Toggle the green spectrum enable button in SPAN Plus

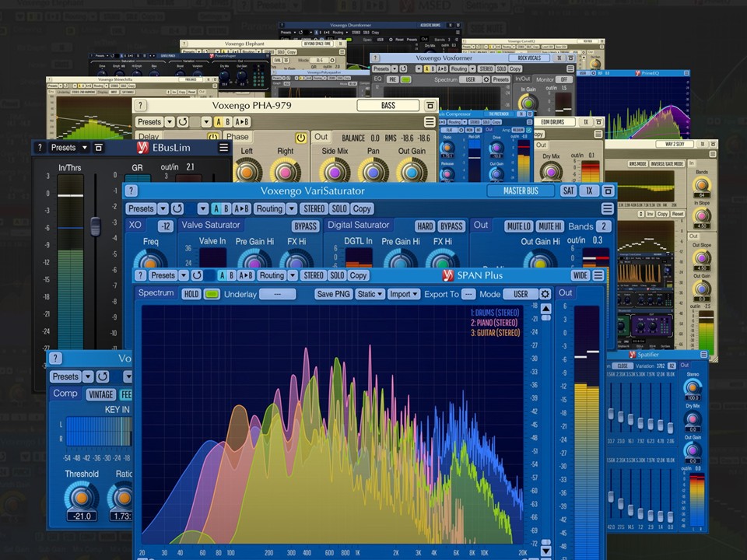tap(212, 294)
